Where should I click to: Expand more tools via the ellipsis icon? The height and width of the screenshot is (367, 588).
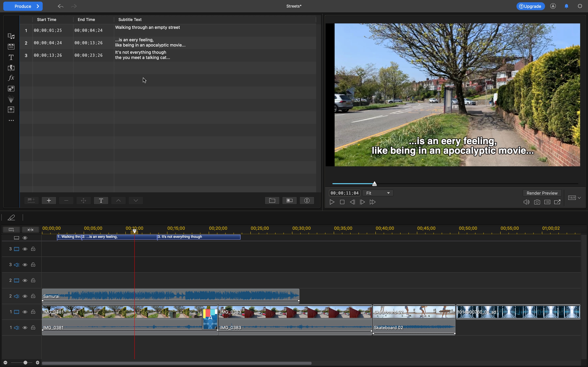pyautogui.click(x=11, y=120)
